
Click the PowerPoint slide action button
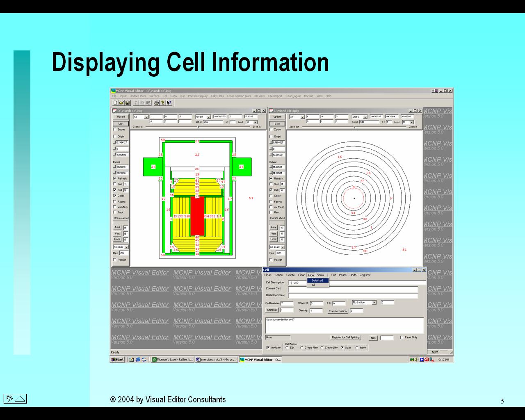pos(15,398)
